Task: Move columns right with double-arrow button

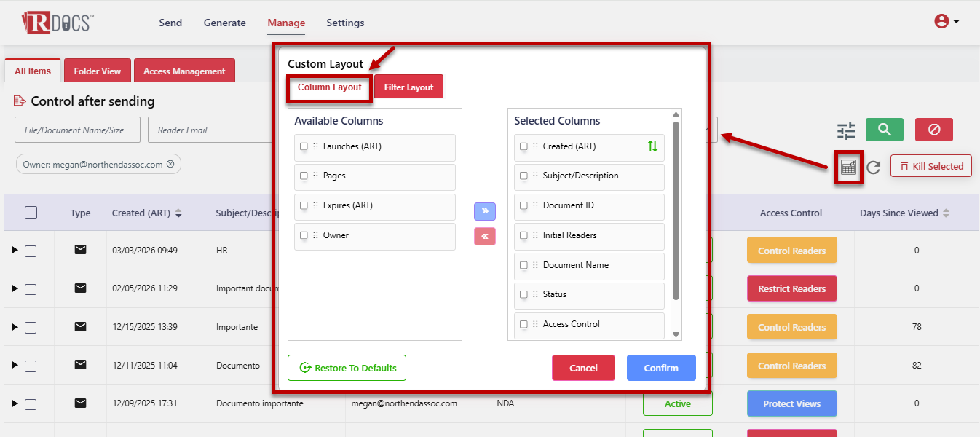Action: pyautogui.click(x=485, y=211)
